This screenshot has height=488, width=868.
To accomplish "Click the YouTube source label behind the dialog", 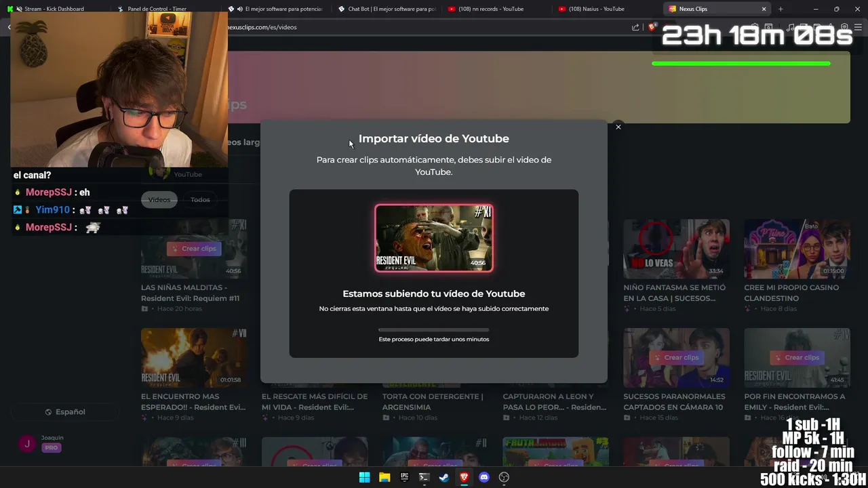I will 188,174.
